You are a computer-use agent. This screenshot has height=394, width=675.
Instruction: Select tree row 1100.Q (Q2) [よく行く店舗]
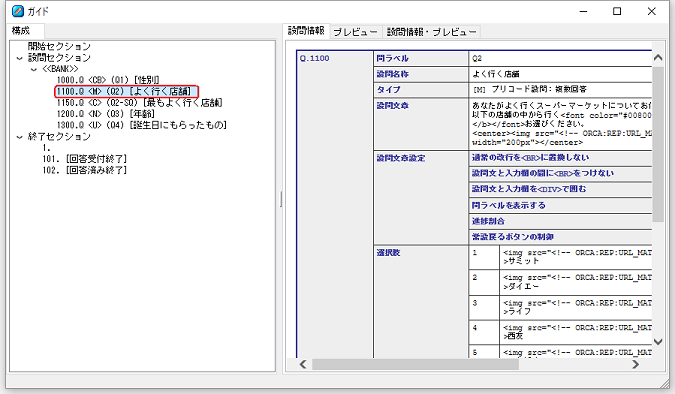point(124,91)
